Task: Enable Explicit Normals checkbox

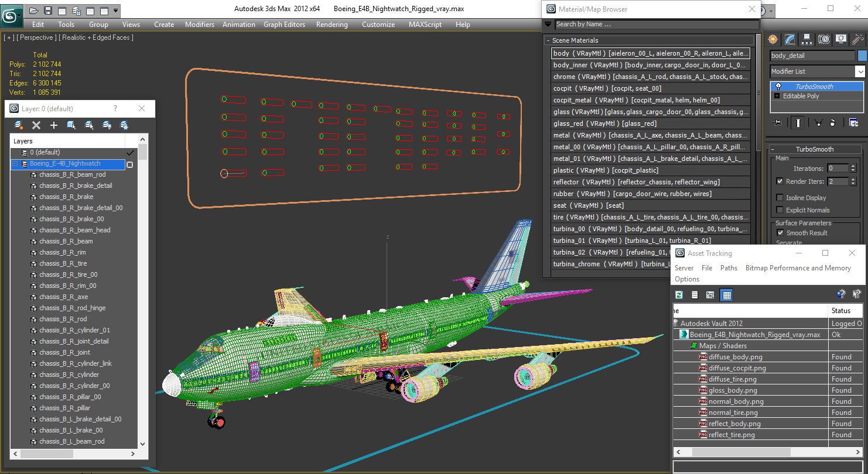Action: pyautogui.click(x=780, y=210)
